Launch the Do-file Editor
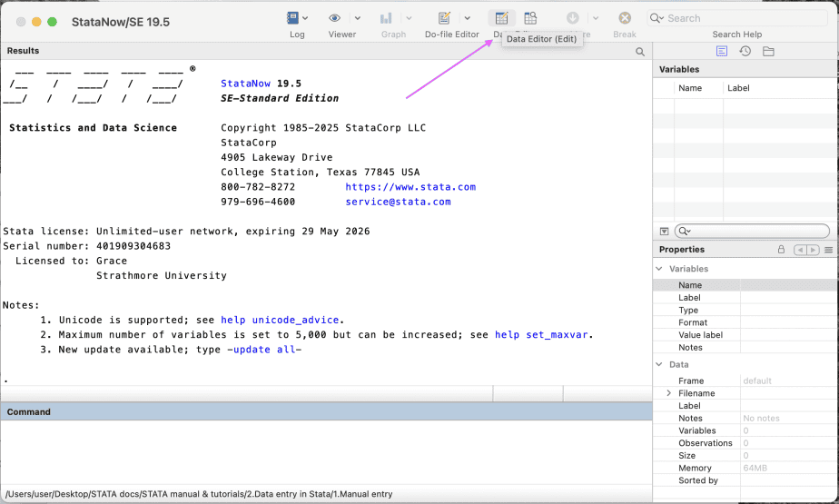Screen dimensions: 839x504 click(x=445, y=18)
